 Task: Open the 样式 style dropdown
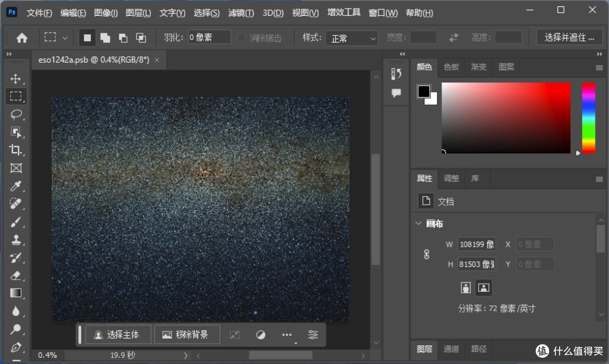(351, 38)
